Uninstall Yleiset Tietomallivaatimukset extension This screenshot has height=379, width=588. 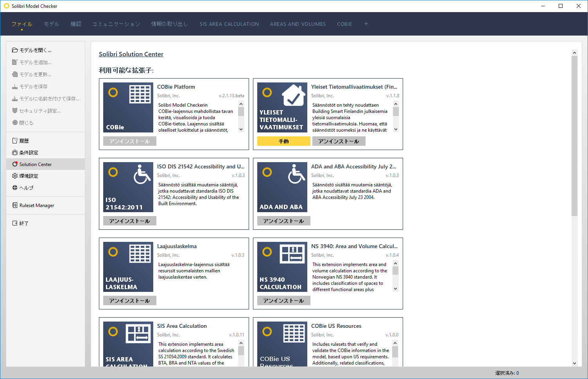click(339, 141)
